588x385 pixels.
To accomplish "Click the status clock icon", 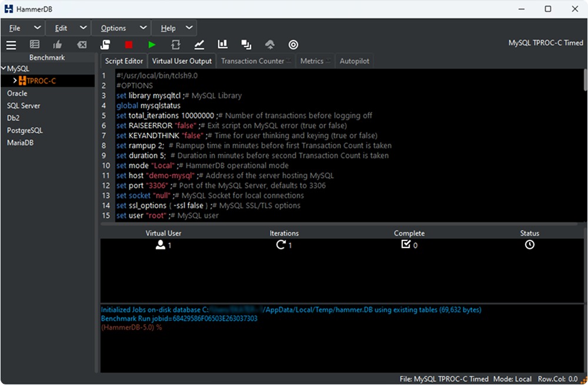I will coord(530,245).
